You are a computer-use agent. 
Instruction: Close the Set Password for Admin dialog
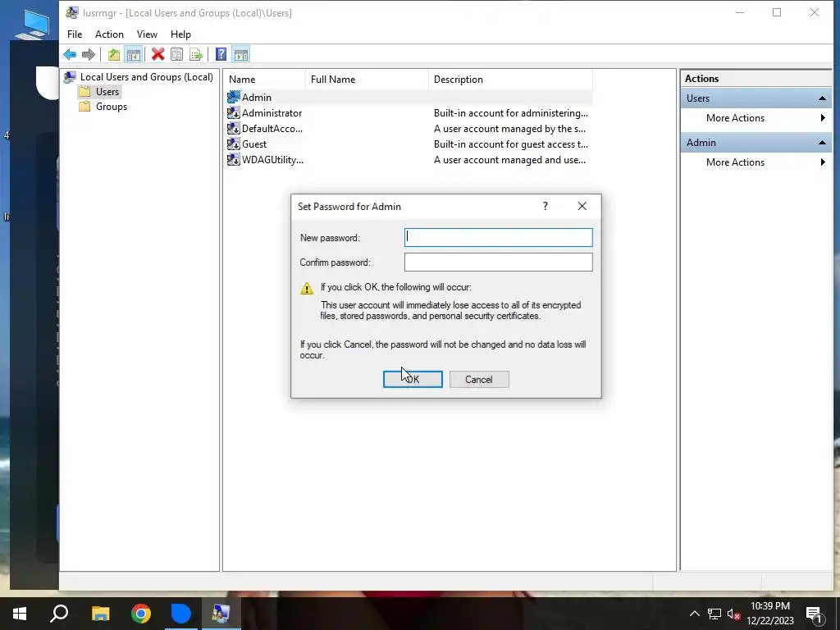point(582,206)
